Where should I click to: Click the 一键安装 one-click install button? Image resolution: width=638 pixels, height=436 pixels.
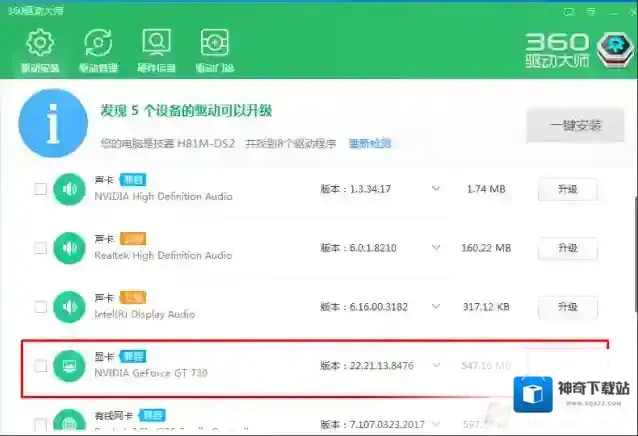575,126
